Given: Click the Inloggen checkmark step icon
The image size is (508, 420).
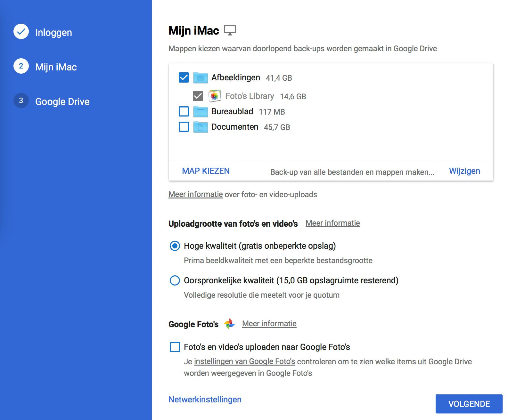Looking at the screenshot, I should coord(21,32).
